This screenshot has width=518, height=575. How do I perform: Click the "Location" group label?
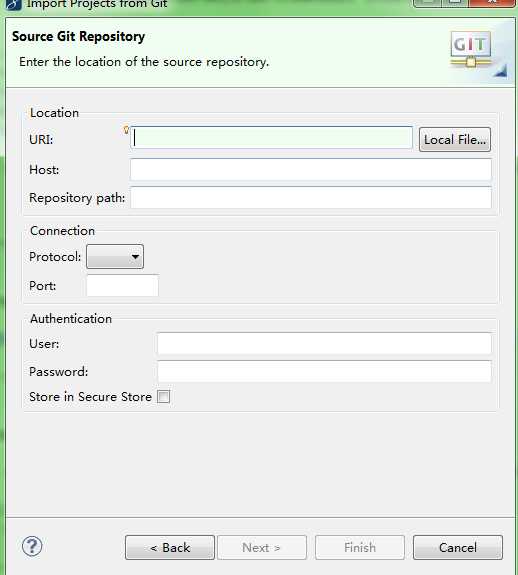click(55, 113)
